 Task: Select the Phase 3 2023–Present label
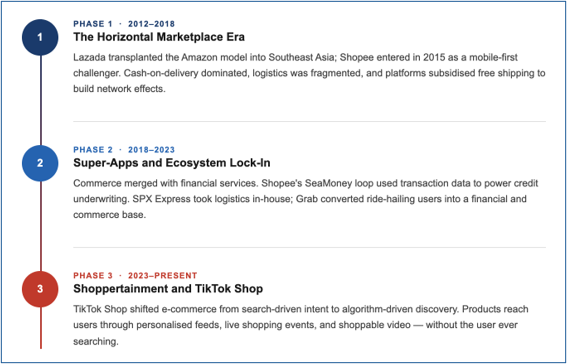click(135, 276)
